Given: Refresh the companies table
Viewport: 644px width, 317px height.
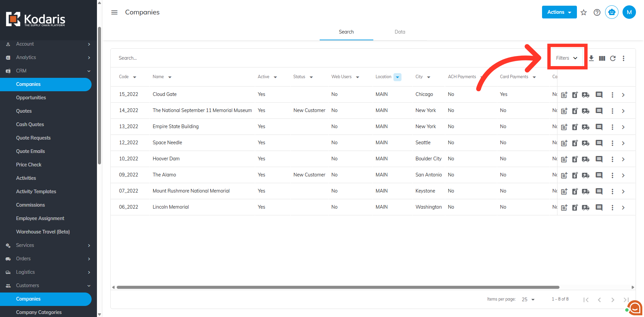Looking at the screenshot, I should coord(613,58).
